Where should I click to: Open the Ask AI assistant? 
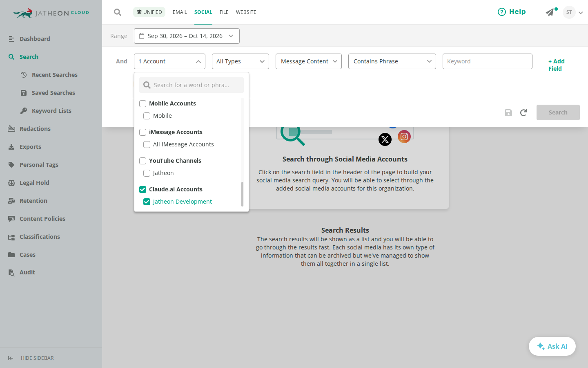552,346
